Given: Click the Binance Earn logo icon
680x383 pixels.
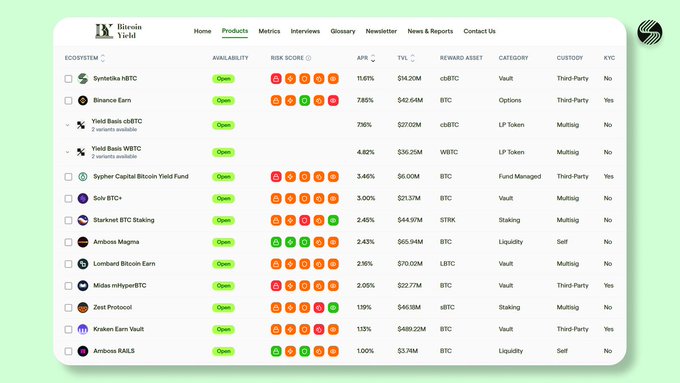Looking at the screenshot, I should [x=83, y=101].
